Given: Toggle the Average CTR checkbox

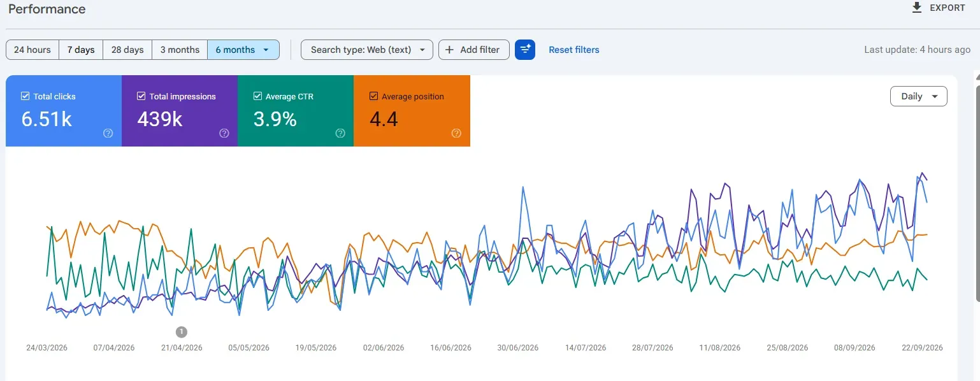Looking at the screenshot, I should click(x=257, y=96).
